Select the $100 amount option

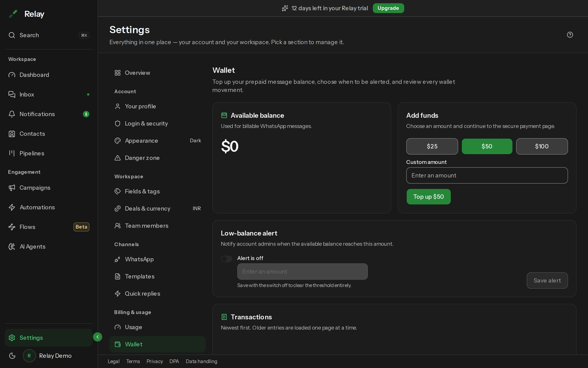coord(542,146)
